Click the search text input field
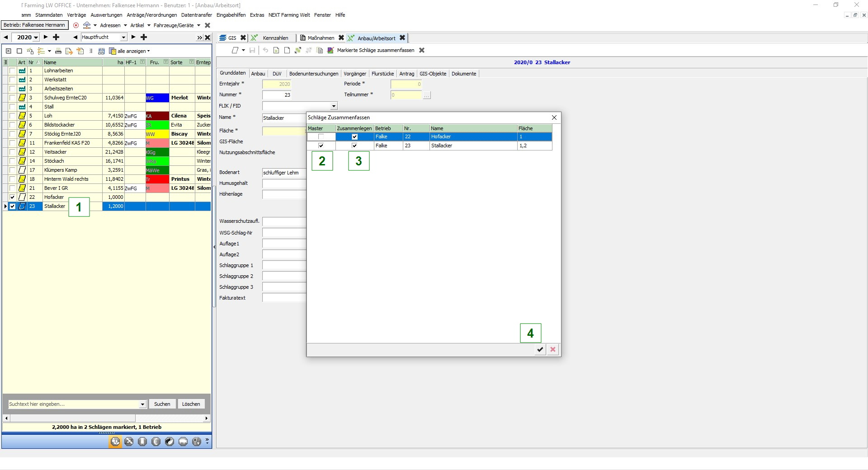868x470 pixels. 74,404
